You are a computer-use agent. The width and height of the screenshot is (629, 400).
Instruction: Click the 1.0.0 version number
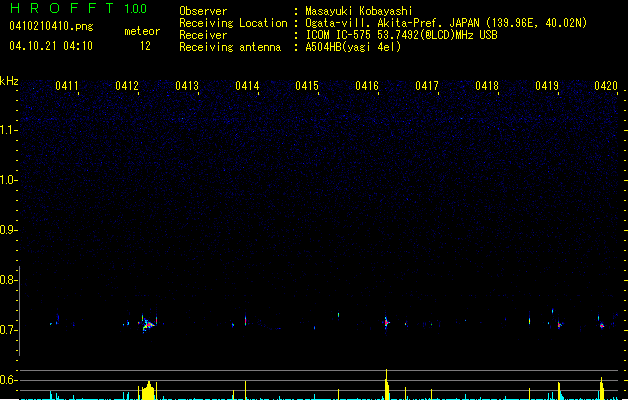[136, 8]
